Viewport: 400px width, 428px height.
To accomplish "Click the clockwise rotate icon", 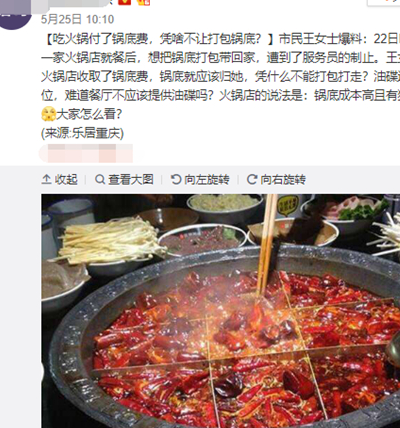I will [252, 179].
